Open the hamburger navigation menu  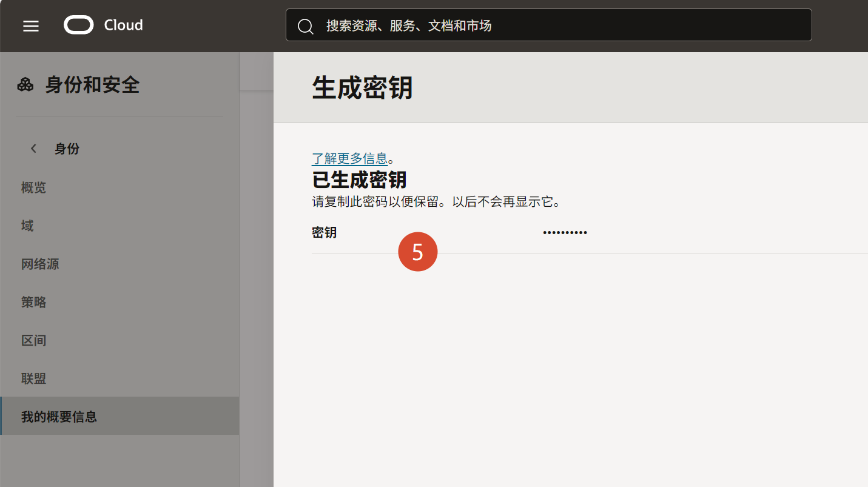click(x=31, y=25)
